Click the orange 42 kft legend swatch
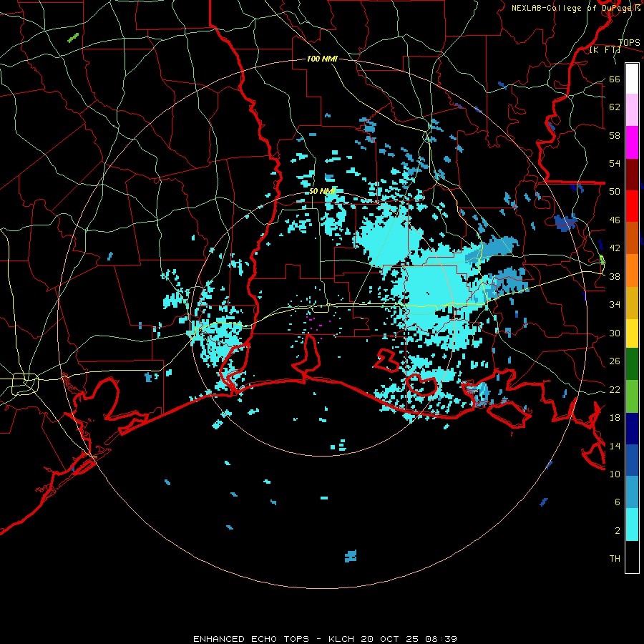Viewport: 644px width, 644px height. (x=632, y=270)
